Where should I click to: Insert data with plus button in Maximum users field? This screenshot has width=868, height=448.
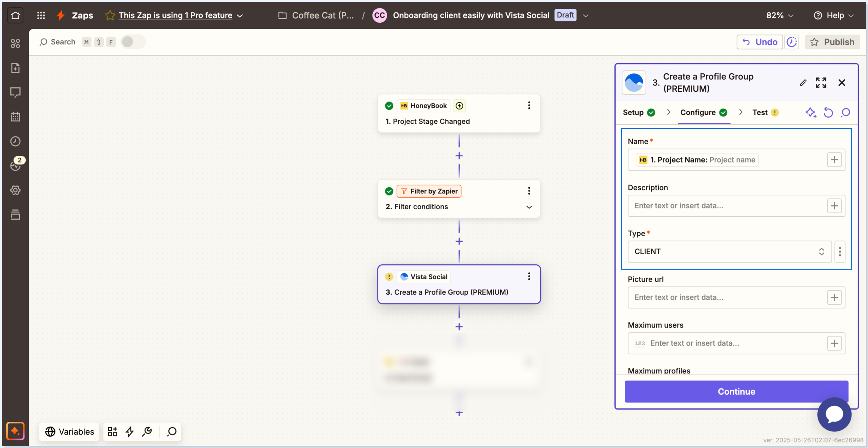click(834, 343)
